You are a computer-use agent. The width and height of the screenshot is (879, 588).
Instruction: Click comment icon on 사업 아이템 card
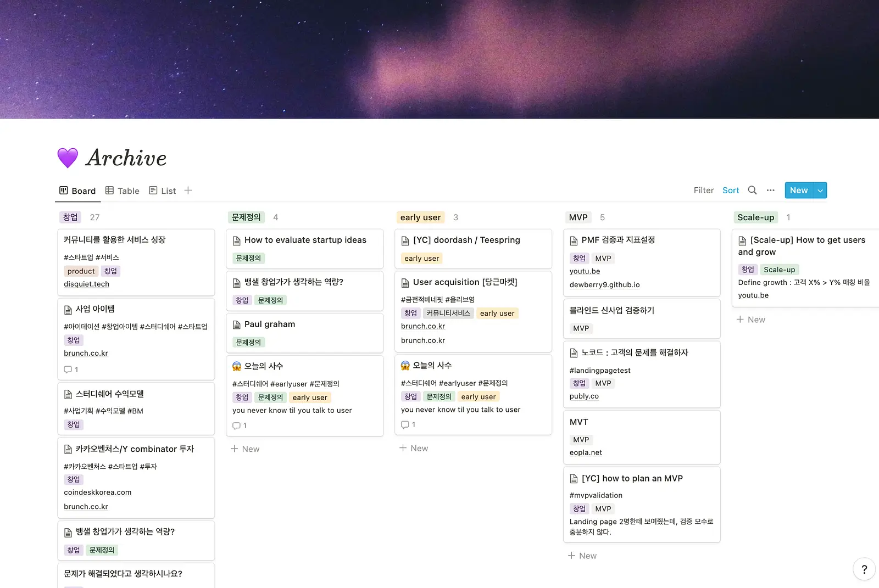coord(68,369)
